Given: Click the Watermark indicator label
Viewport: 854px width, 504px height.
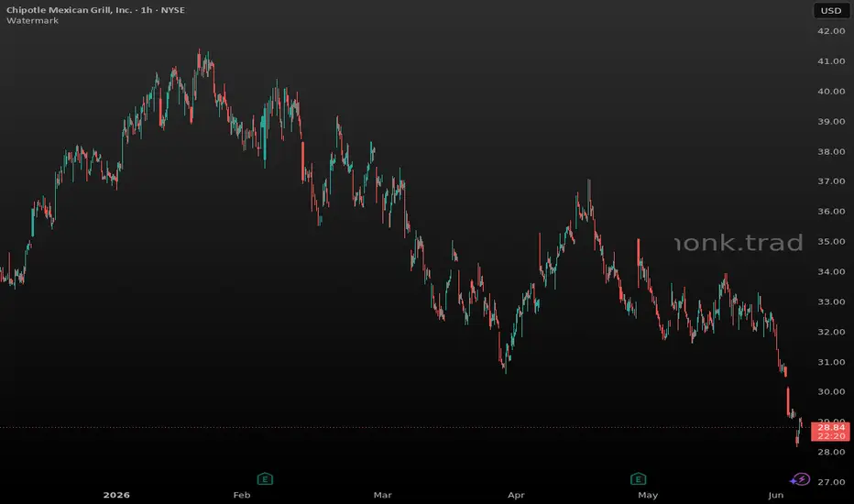Looking at the screenshot, I should [x=32, y=21].
